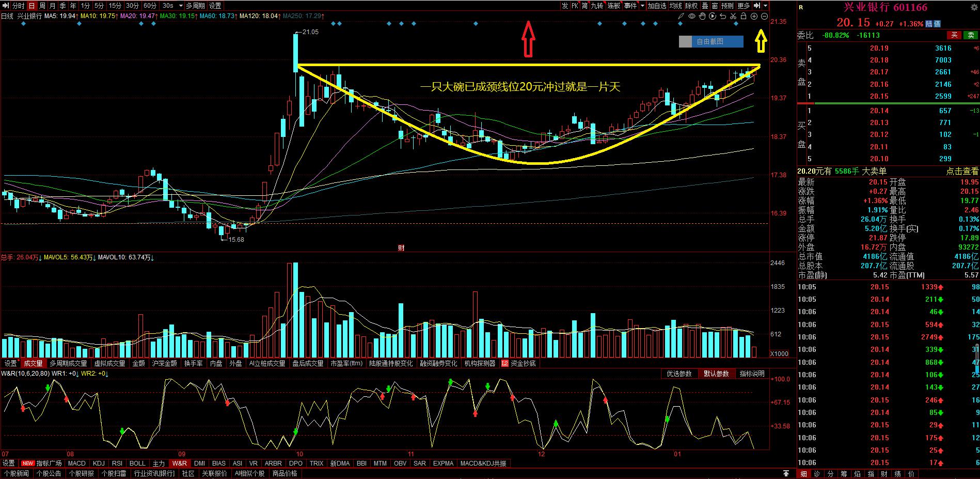980x479 pixels.
Task: Collapse the right panel using the top arrow icon
Action: [757, 6]
